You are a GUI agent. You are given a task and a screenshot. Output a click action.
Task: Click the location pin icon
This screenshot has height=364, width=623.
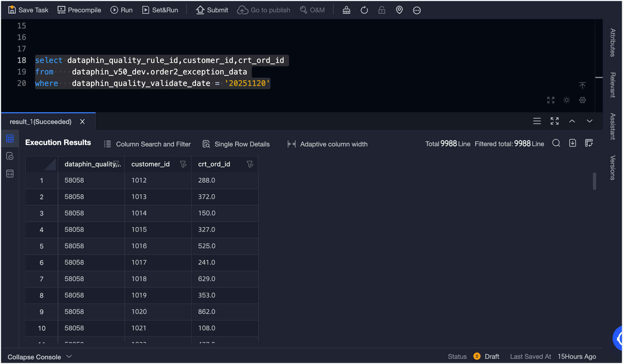399,10
